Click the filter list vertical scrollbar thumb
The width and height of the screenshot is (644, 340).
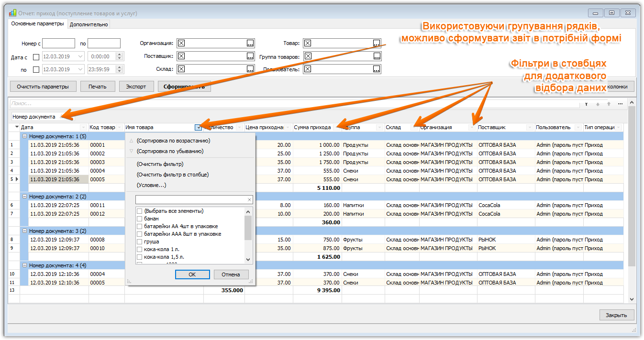[x=248, y=228]
